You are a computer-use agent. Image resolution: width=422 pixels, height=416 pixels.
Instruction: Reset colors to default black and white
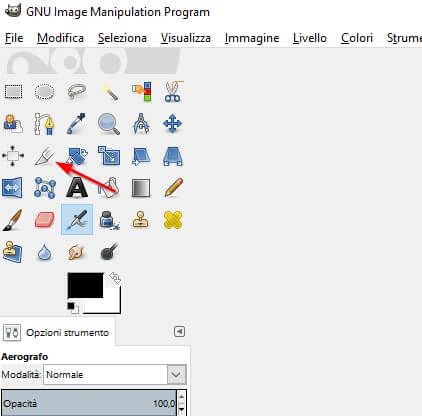(73, 308)
